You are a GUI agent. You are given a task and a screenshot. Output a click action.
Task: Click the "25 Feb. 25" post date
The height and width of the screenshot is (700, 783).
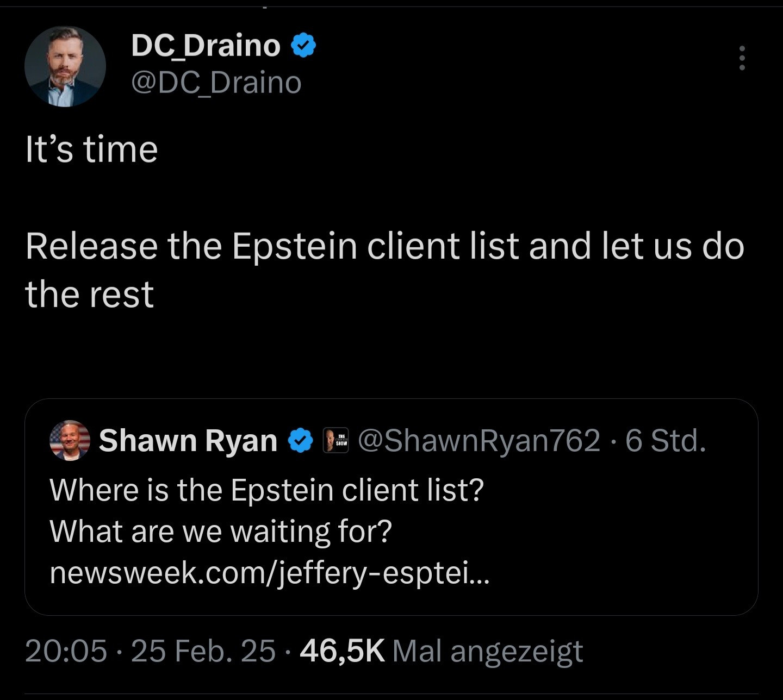click(203, 651)
